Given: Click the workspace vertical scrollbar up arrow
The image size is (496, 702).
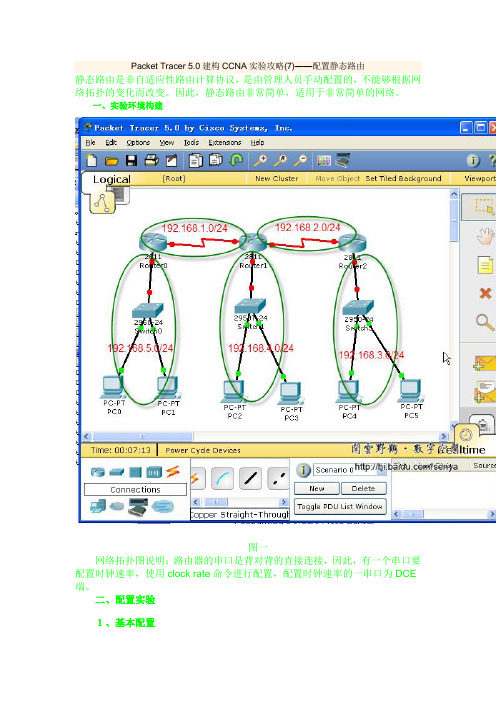Looking at the screenshot, I should click(x=454, y=194).
